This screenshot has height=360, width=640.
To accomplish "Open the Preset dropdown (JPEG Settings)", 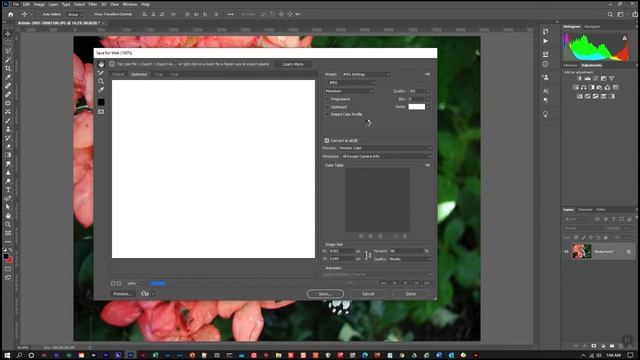I will 366,74.
